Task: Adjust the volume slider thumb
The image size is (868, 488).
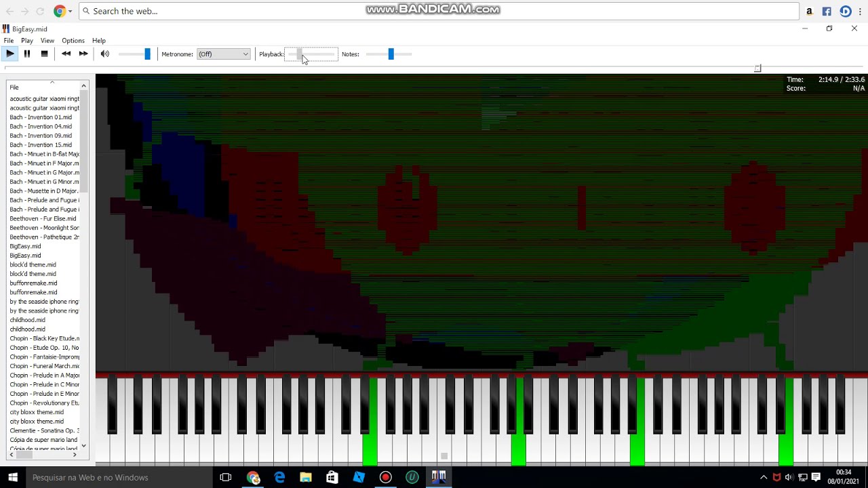Action: pos(147,54)
